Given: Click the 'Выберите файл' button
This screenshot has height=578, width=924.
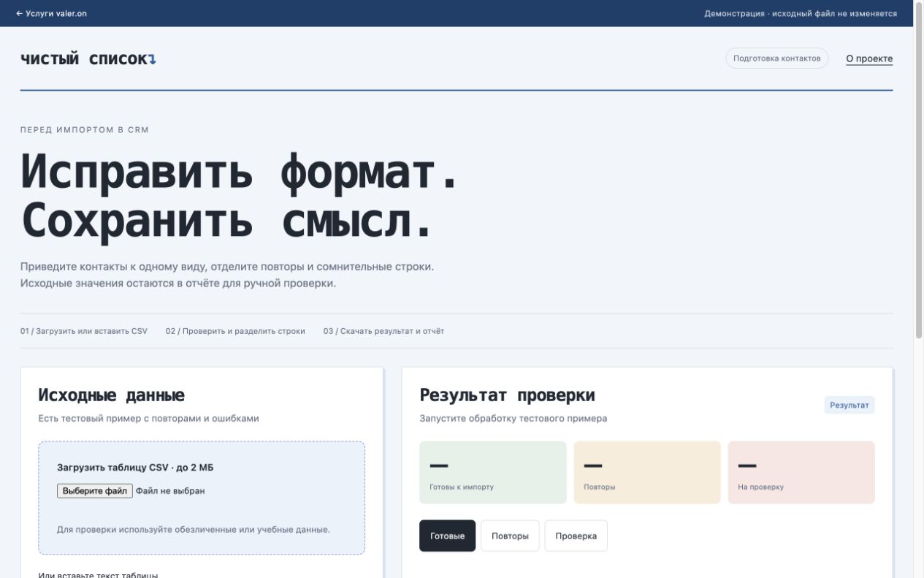Looking at the screenshot, I should [95, 491].
